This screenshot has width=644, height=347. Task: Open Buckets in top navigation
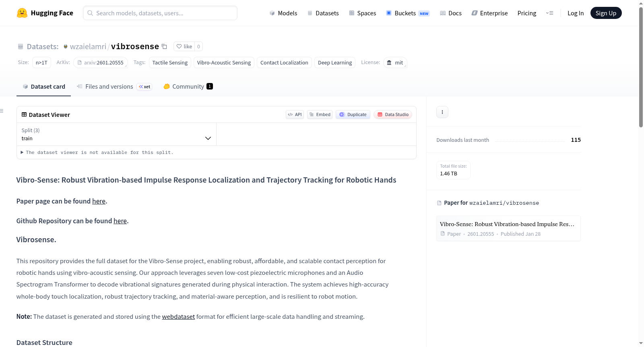click(x=408, y=13)
